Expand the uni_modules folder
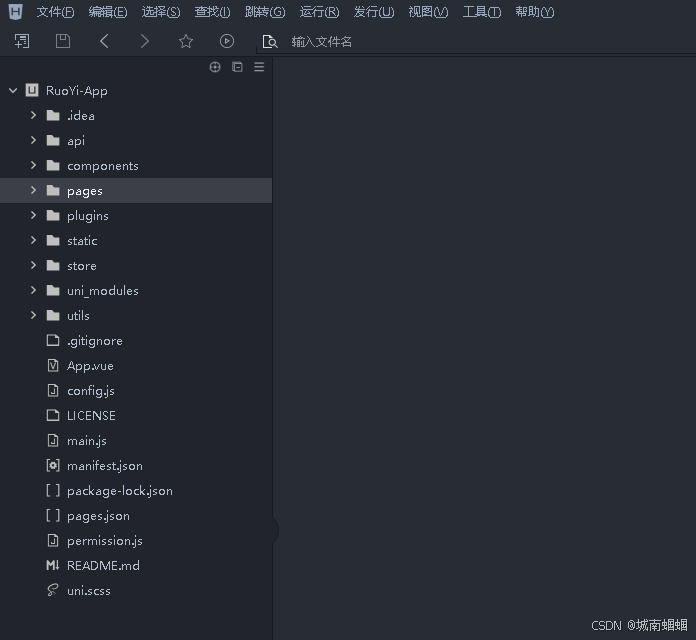This screenshot has height=640, width=696. coord(33,290)
